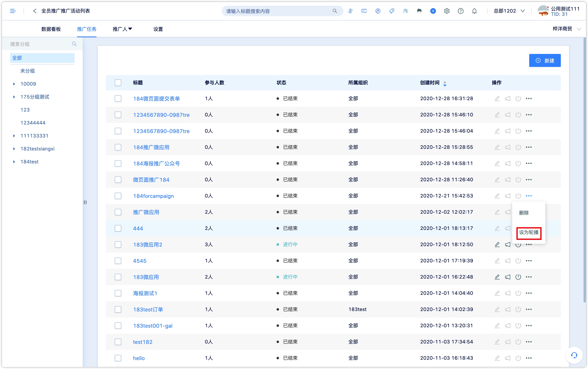Edit the 183微应用2 task
The height and width of the screenshot is (369, 588).
coord(497,245)
